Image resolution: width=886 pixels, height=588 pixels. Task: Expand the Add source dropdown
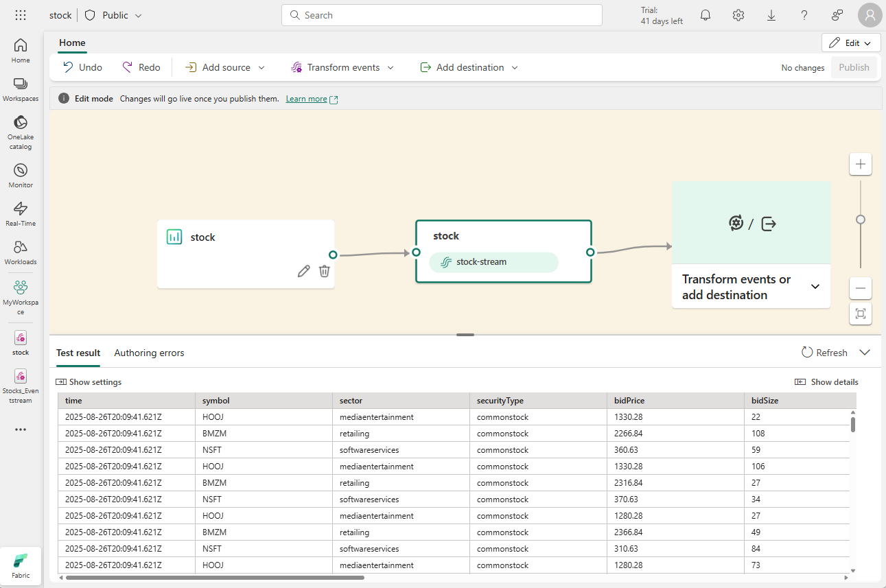click(x=225, y=67)
